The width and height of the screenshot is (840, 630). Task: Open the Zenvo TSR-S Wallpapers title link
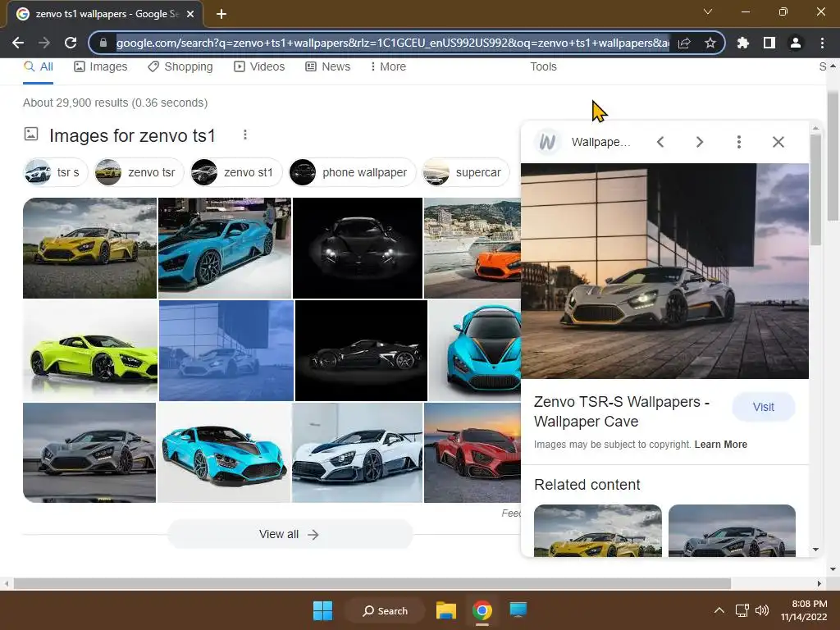pos(622,412)
